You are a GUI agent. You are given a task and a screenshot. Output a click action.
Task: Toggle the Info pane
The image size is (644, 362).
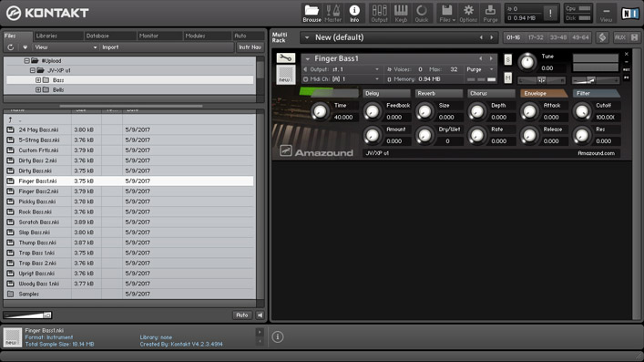click(354, 13)
